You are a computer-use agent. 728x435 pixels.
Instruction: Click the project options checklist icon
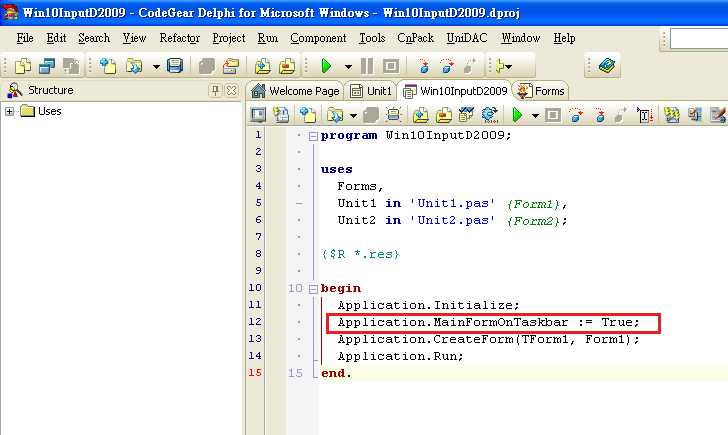click(466, 115)
